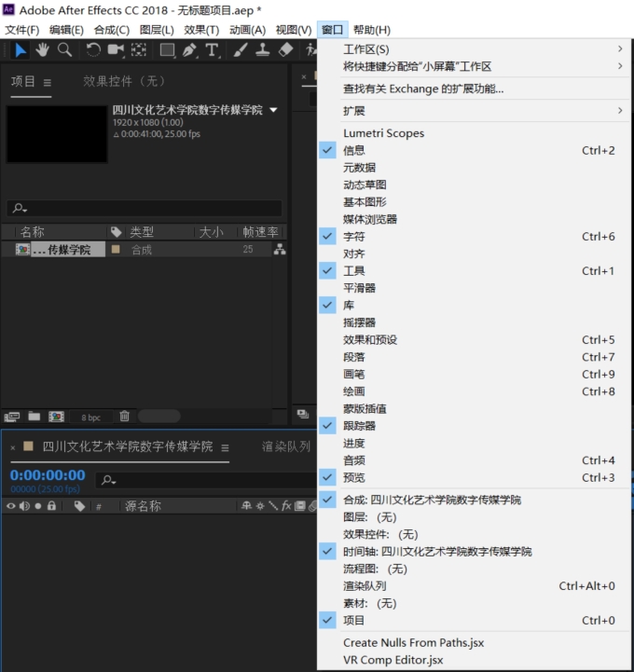Click the tan color swatch on timeline tab

tap(28, 446)
